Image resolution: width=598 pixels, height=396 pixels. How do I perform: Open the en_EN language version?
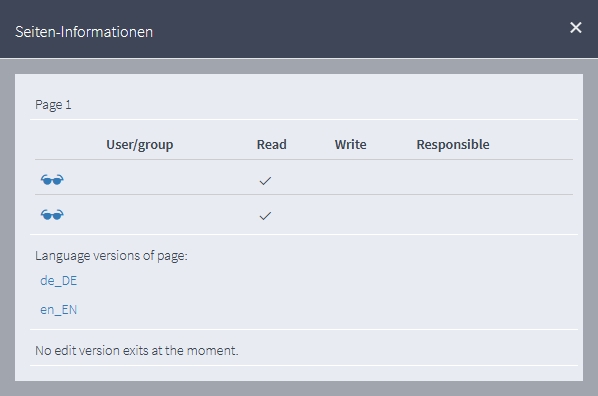59,309
